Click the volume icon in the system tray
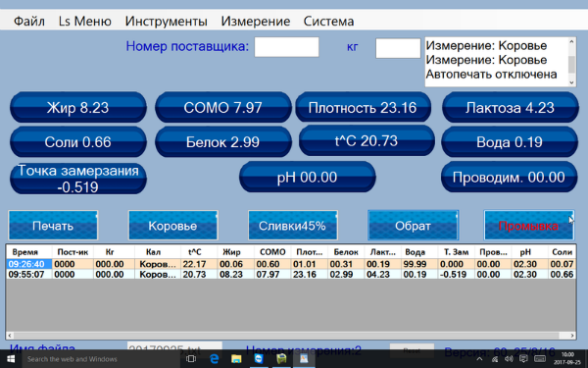 pos(509,359)
